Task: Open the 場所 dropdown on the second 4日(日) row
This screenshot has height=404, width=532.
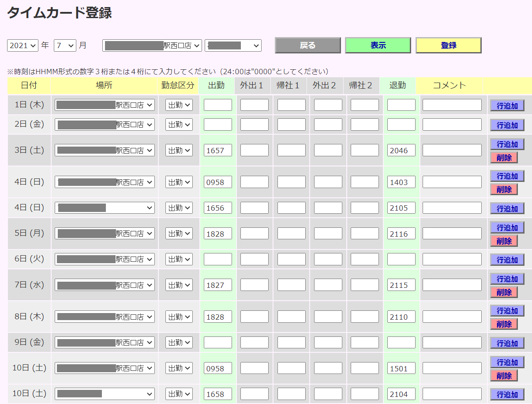Action: click(x=104, y=208)
